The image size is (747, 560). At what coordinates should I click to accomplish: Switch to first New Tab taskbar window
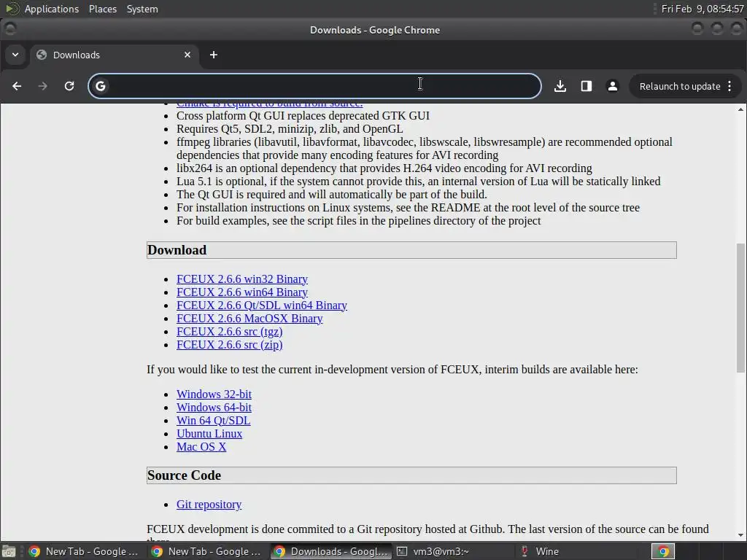(x=84, y=551)
